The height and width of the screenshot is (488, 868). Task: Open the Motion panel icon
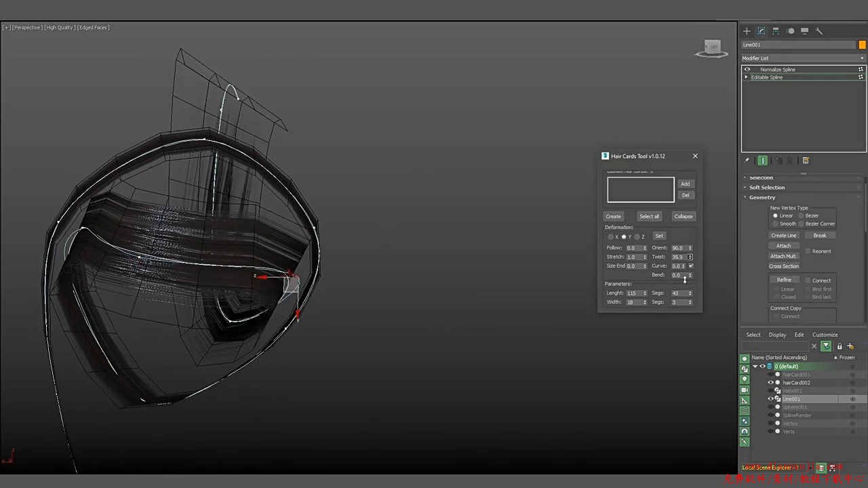point(791,31)
